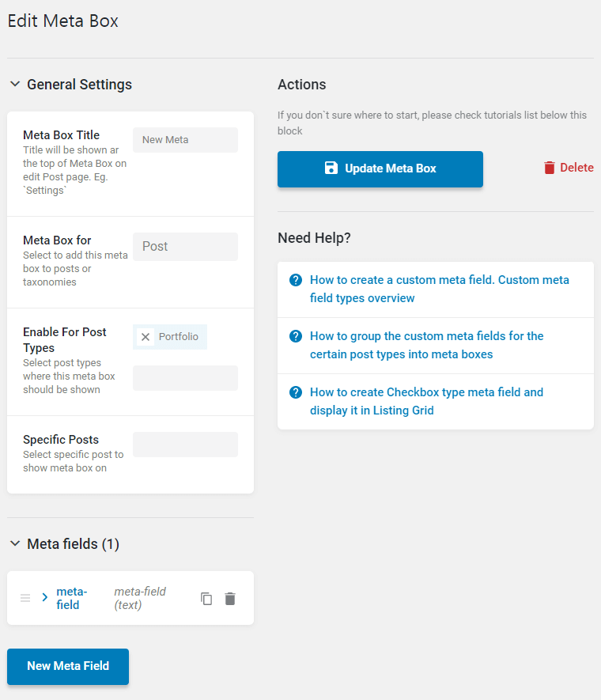
Task: Grab the drag handle beside meta-field
Action: [x=25, y=598]
